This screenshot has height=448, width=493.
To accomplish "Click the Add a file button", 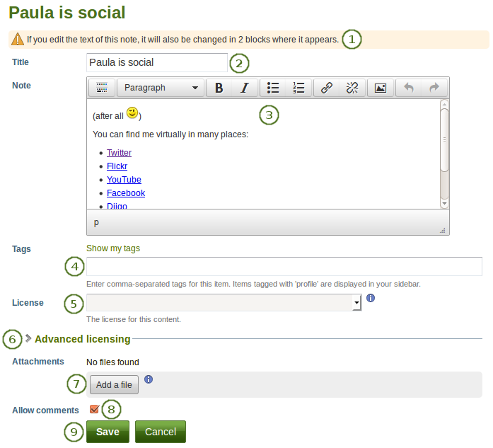I will 114,385.
